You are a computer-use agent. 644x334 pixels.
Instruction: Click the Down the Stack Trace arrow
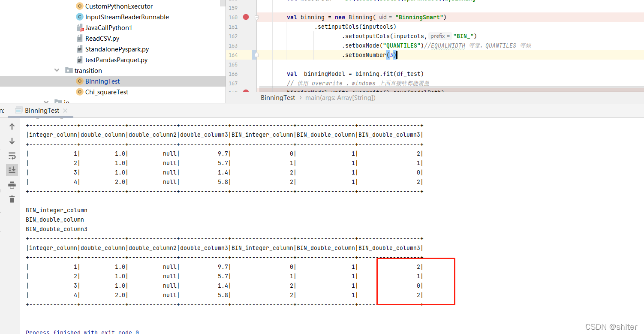tap(12, 141)
